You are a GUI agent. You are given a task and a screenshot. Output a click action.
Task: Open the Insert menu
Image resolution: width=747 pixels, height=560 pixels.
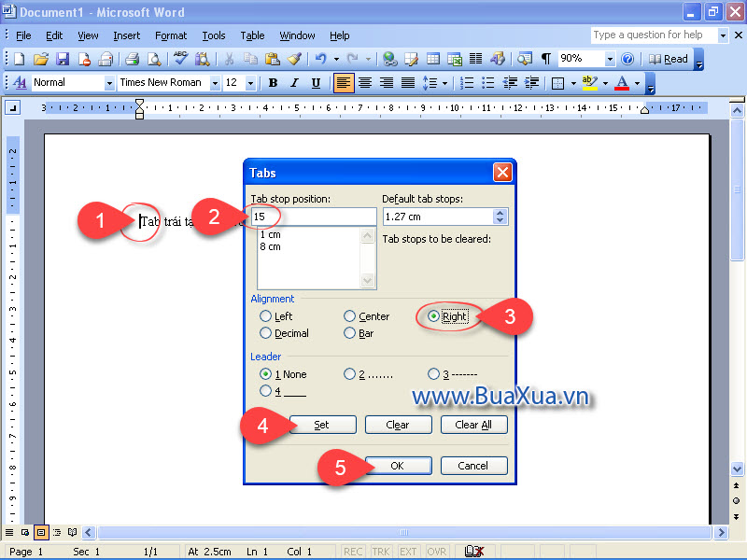[x=127, y=35]
